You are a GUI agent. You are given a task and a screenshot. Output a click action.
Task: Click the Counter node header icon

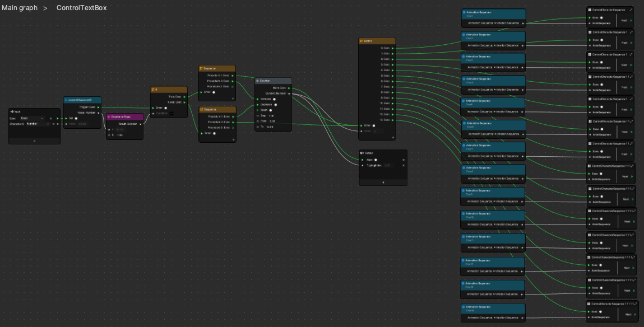coord(258,81)
